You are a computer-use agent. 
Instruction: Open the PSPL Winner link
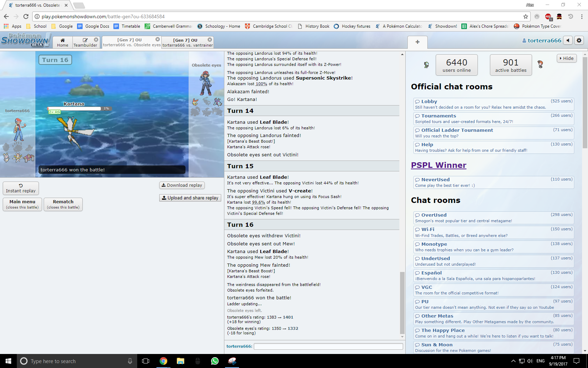point(439,165)
